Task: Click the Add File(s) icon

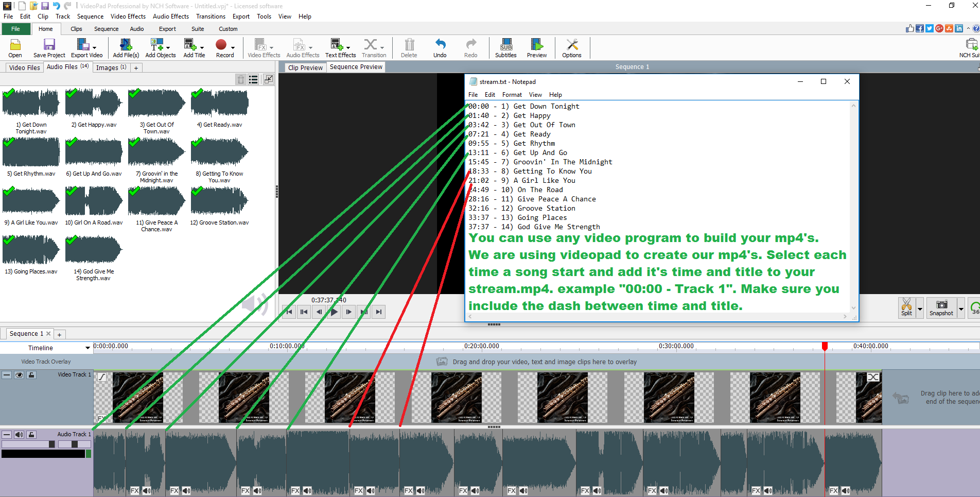Action: pos(126,45)
